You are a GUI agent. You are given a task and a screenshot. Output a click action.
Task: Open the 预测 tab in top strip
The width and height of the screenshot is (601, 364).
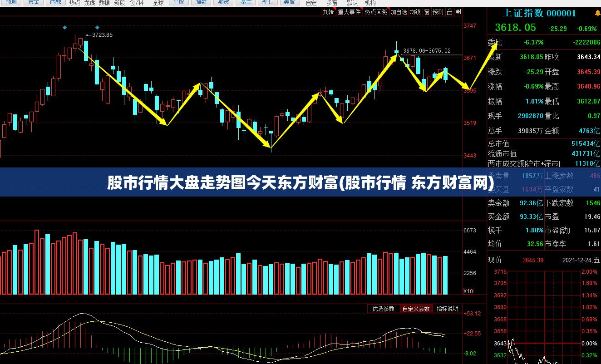(11, 2)
